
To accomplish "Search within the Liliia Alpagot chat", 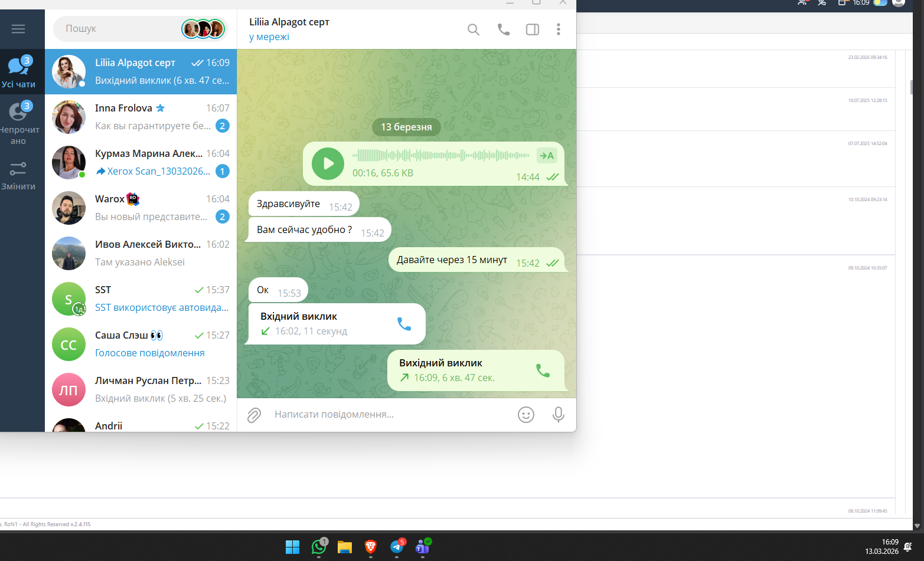I will tap(474, 29).
